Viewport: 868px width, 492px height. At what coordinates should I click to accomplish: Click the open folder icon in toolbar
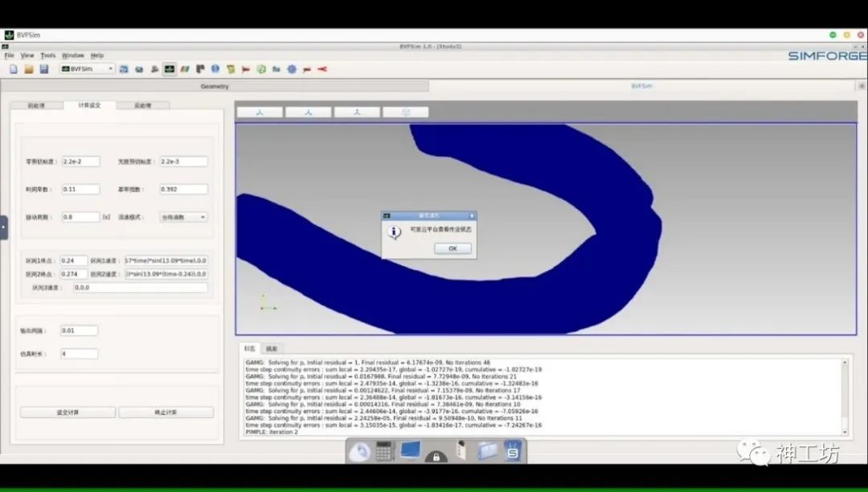click(28, 69)
